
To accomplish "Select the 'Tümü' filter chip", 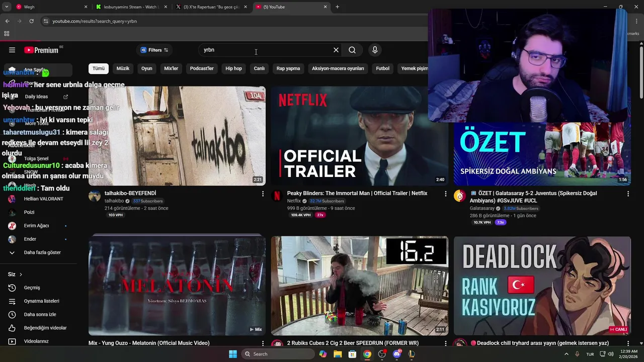I will [99, 68].
